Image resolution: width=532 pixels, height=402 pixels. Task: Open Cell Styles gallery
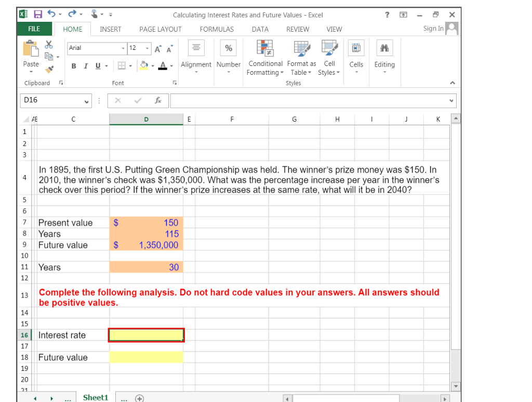click(329, 57)
